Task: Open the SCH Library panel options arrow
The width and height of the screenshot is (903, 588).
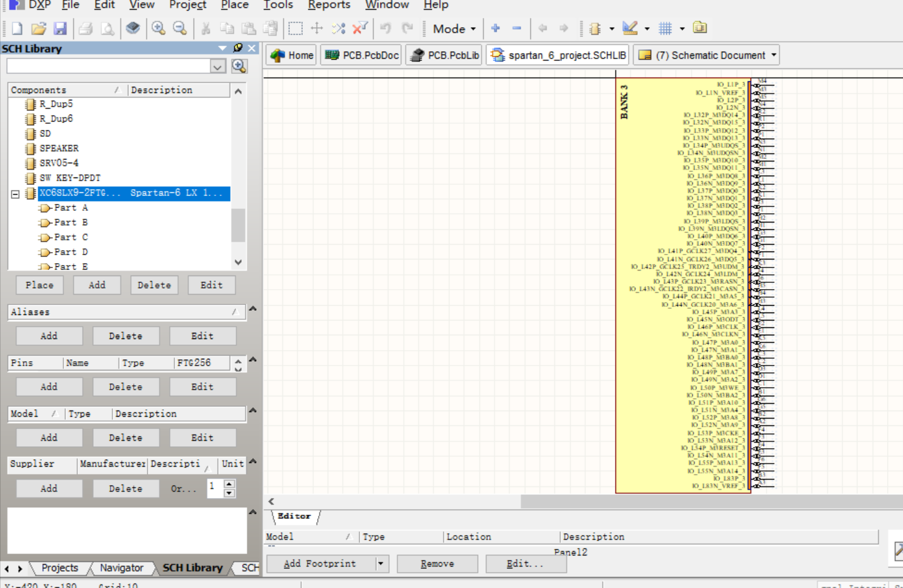Action: click(223, 48)
